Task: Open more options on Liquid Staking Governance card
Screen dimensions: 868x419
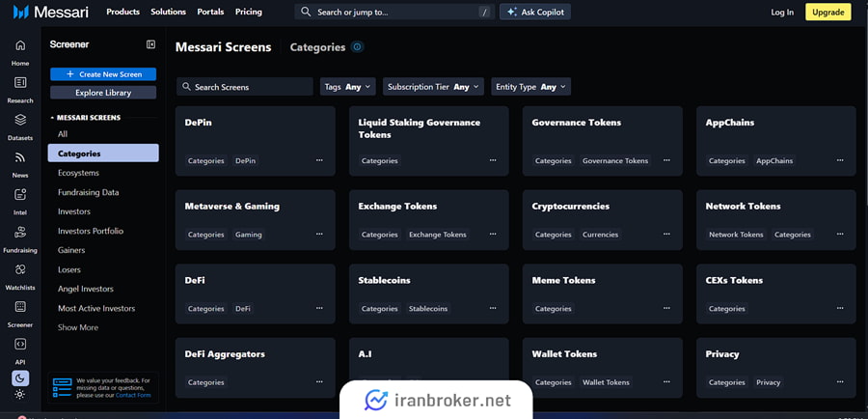Action: [493, 160]
